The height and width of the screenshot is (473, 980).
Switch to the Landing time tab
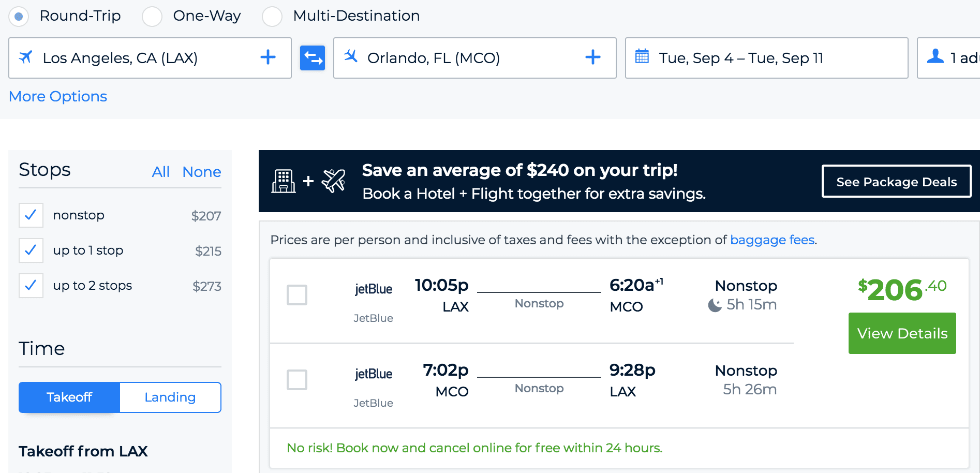click(170, 397)
